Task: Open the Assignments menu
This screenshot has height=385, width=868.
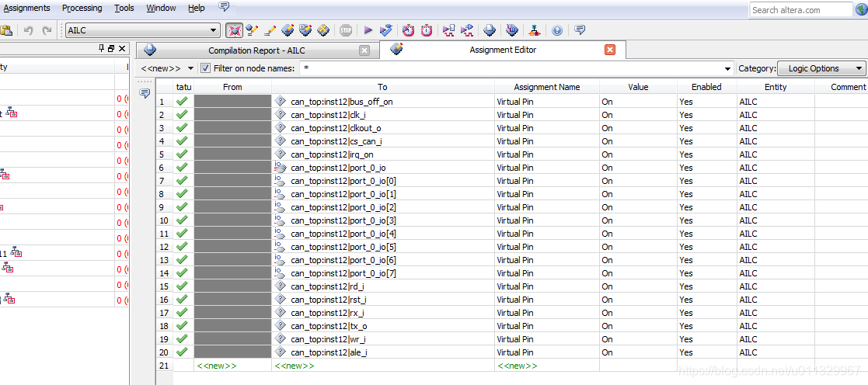Action: [x=26, y=8]
